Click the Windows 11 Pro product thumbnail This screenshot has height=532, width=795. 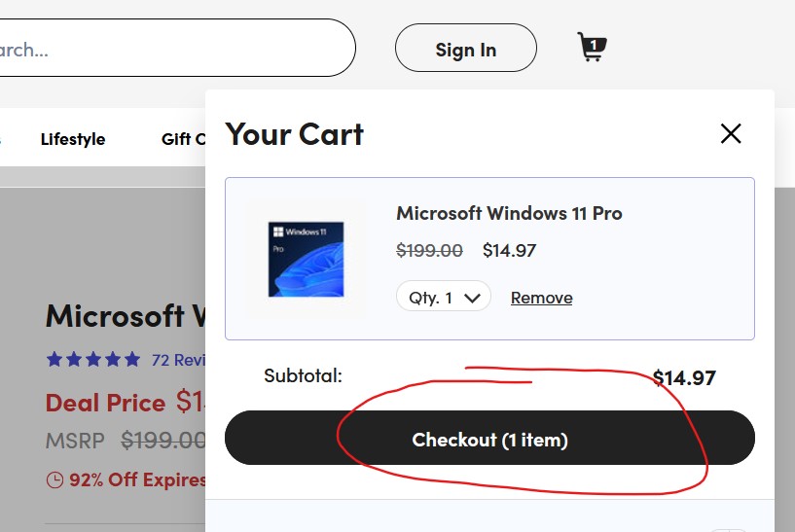tap(306, 258)
